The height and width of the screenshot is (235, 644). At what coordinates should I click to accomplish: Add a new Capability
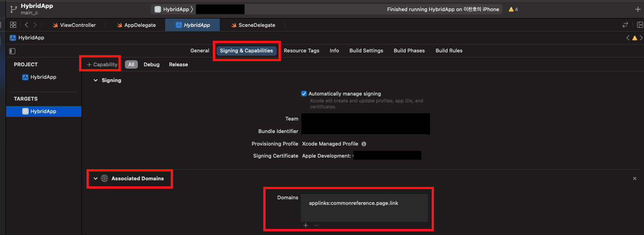(102, 64)
